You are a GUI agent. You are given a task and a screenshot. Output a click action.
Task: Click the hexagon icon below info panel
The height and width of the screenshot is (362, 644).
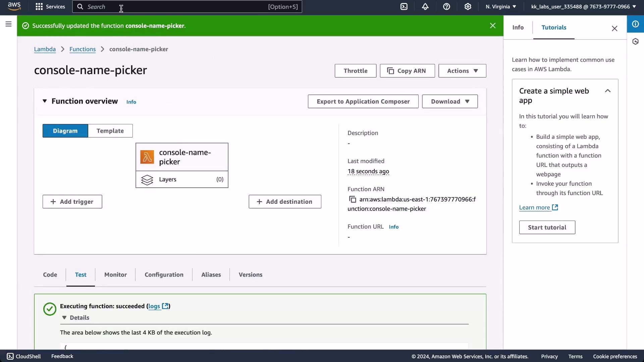[635, 42]
